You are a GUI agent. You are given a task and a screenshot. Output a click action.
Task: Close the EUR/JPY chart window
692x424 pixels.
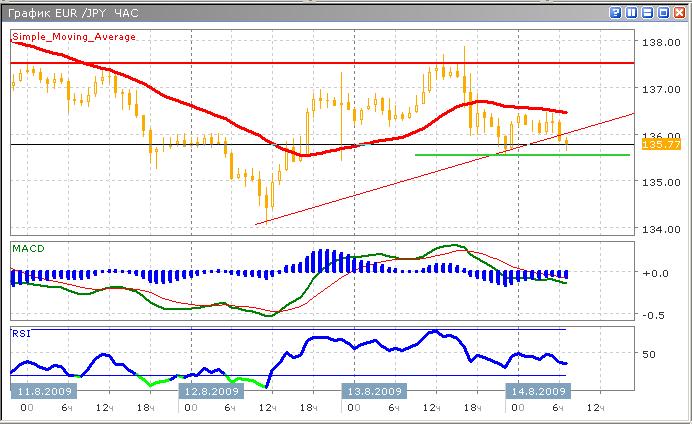[x=678, y=13]
